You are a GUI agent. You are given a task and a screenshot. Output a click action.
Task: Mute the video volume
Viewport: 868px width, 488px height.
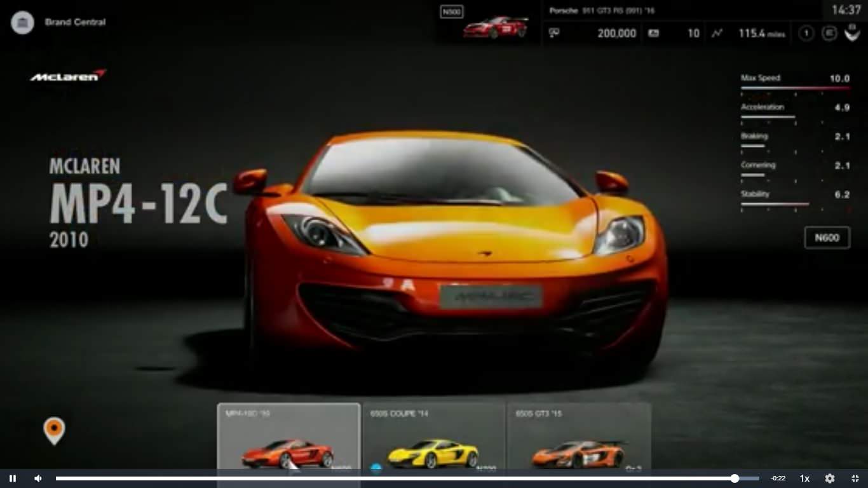tap(38, 478)
